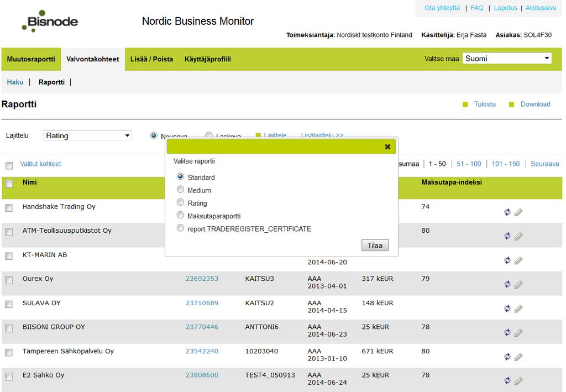
Task: Tick the checkbox for Ourex Oy
Action: tap(9, 280)
